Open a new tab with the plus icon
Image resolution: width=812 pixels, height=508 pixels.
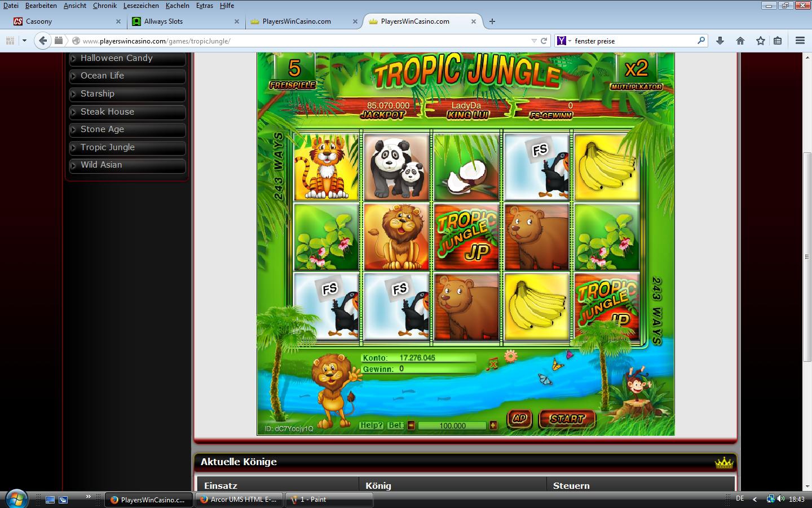pos(492,21)
